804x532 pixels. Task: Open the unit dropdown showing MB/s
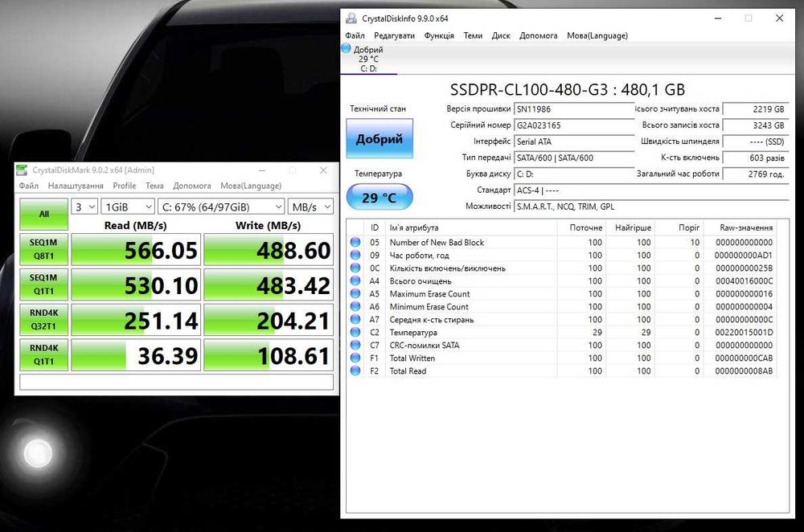point(310,207)
